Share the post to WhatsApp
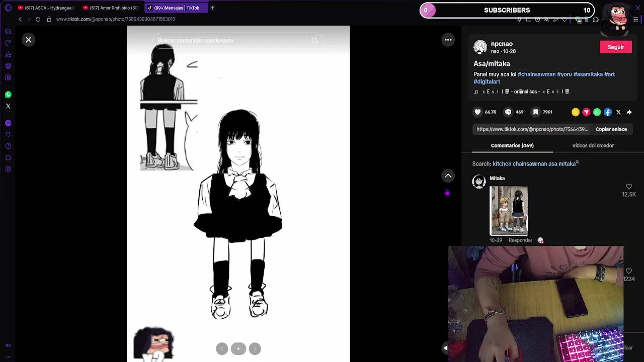Image resolution: width=644 pixels, height=362 pixels. (597, 112)
